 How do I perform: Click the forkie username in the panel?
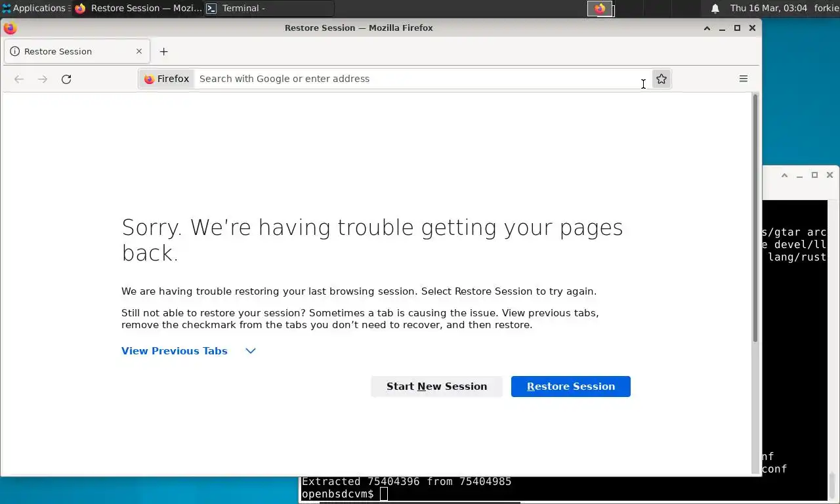coord(826,9)
